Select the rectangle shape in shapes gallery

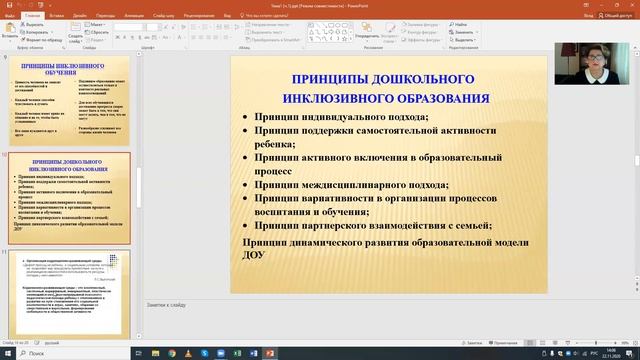pyautogui.click(x=331, y=25)
